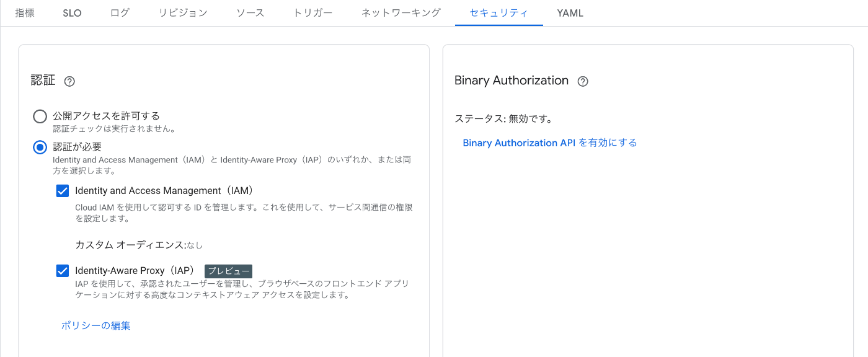Click カスタム オーディエンス: label text

pos(131,245)
